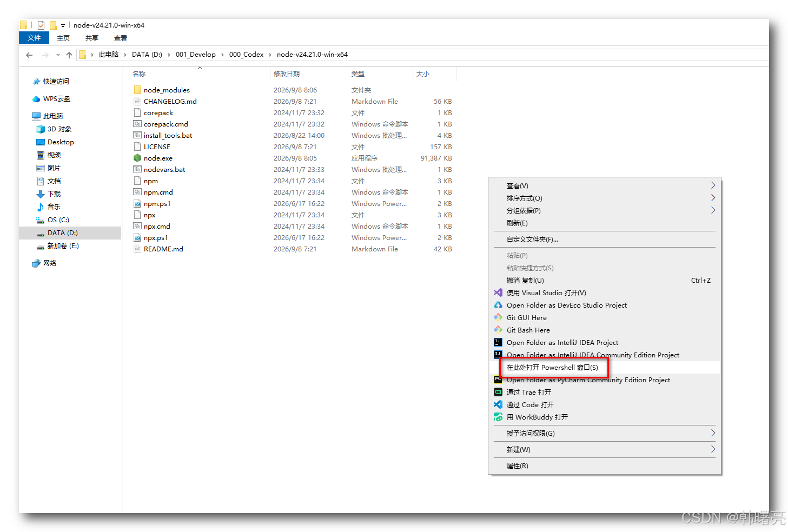Open WPS云盘 in the navigation pane
The image size is (788, 532).
pyautogui.click(x=56, y=99)
